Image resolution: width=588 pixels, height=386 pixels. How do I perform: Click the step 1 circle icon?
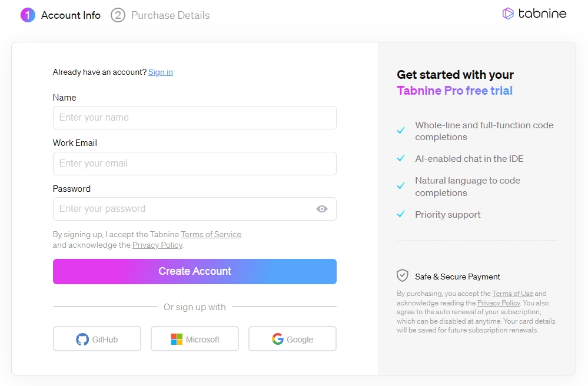28,15
